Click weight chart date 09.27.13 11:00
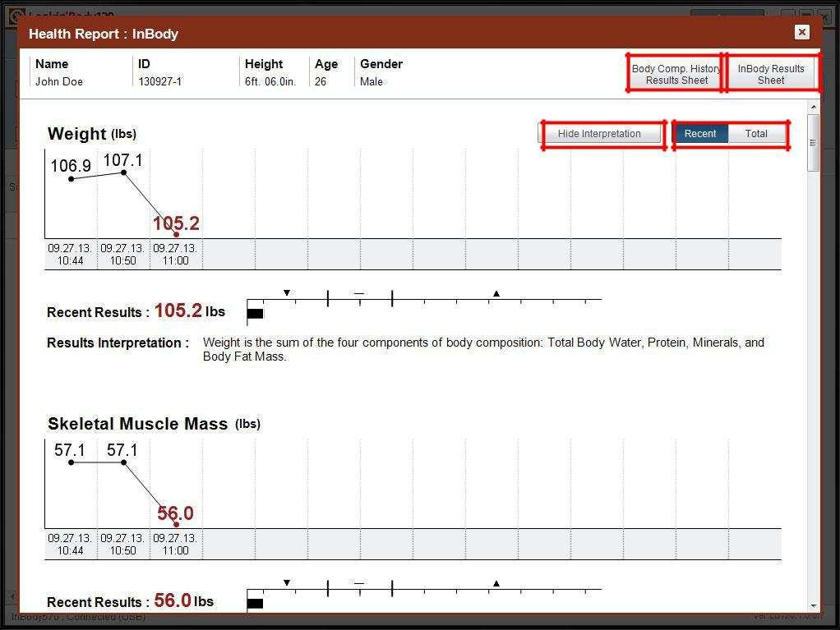Image resolution: width=840 pixels, height=630 pixels. [175, 255]
